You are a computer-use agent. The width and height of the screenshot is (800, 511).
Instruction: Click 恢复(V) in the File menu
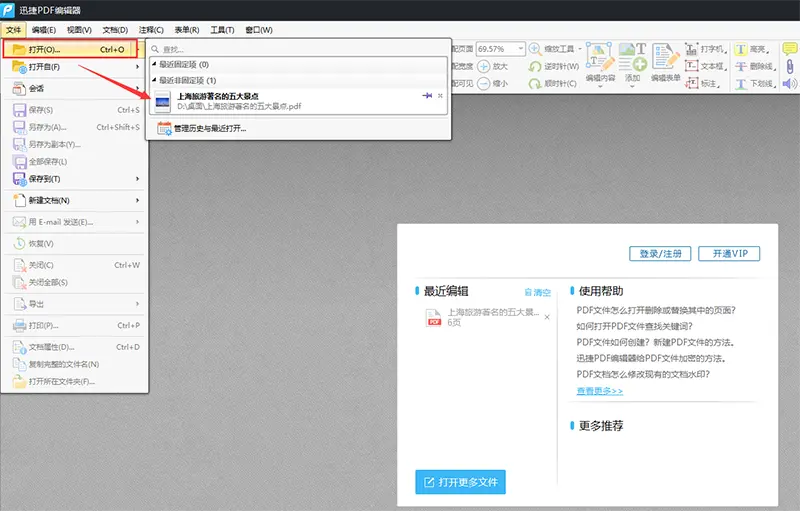point(74,243)
